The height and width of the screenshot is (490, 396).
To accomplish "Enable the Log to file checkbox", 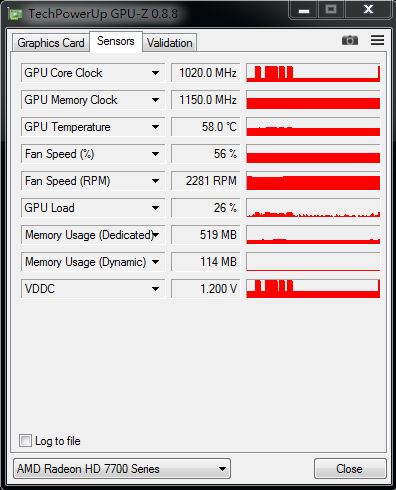I will 25,440.
